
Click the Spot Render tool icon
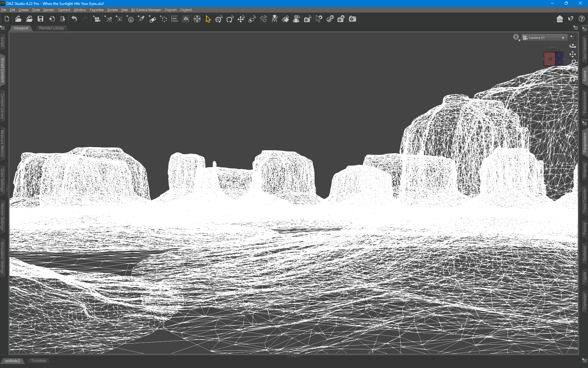click(x=308, y=19)
